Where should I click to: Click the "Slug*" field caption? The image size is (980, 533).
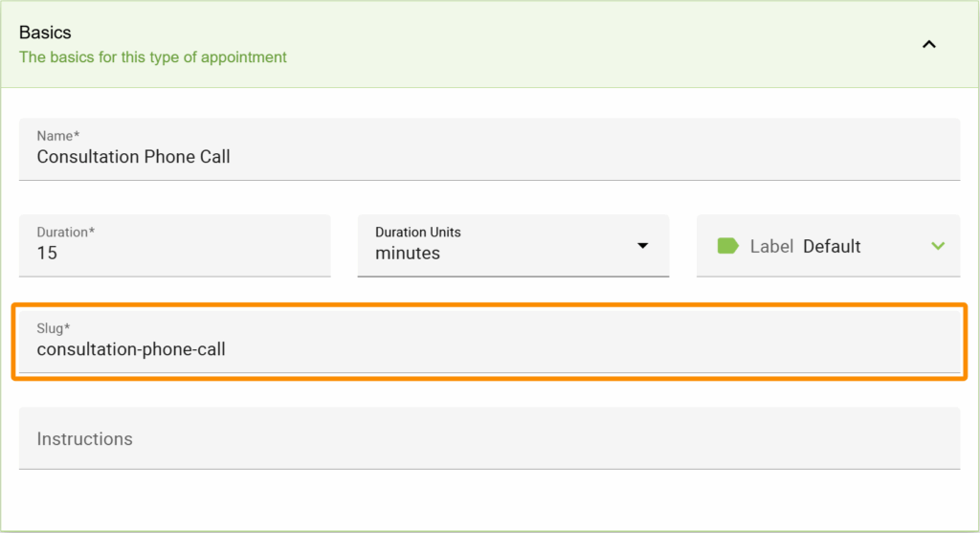point(55,329)
